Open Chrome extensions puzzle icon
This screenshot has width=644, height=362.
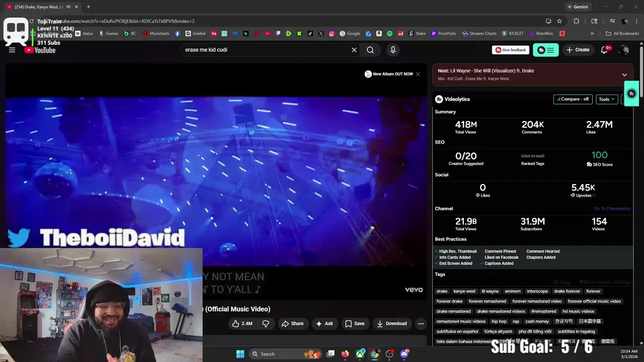577,21
